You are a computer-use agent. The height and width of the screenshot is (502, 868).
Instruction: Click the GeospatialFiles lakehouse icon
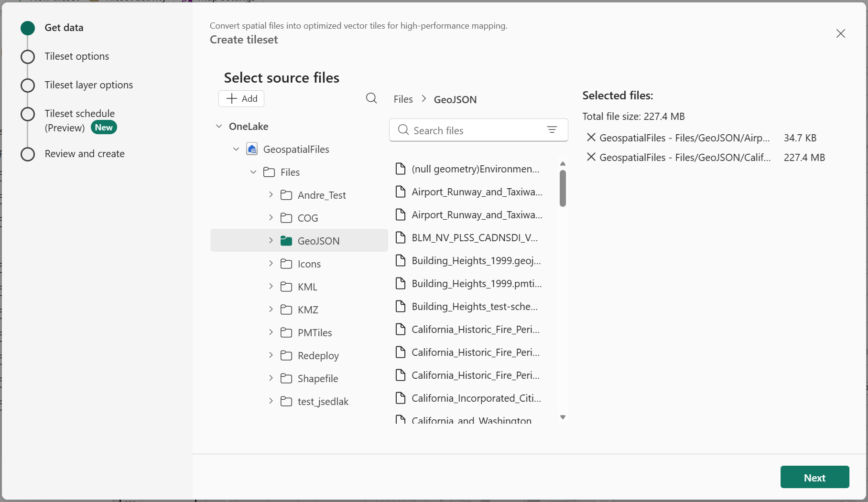tap(252, 149)
